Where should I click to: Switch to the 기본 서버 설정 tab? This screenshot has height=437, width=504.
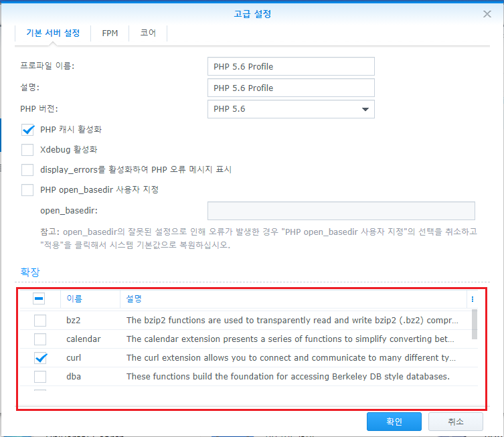53,33
